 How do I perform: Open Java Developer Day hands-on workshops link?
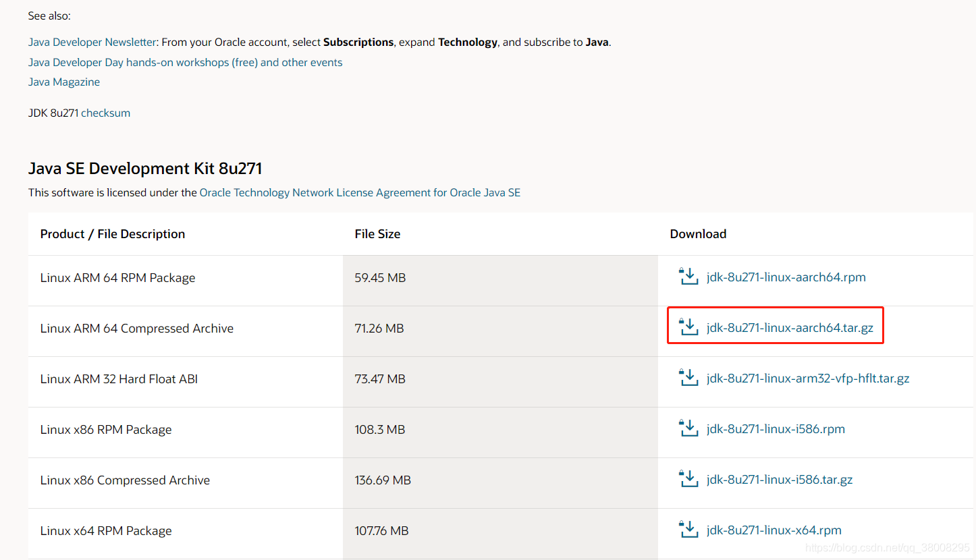(185, 62)
